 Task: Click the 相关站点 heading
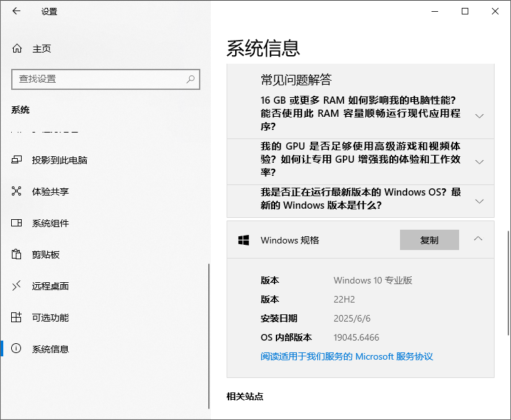[x=245, y=396]
